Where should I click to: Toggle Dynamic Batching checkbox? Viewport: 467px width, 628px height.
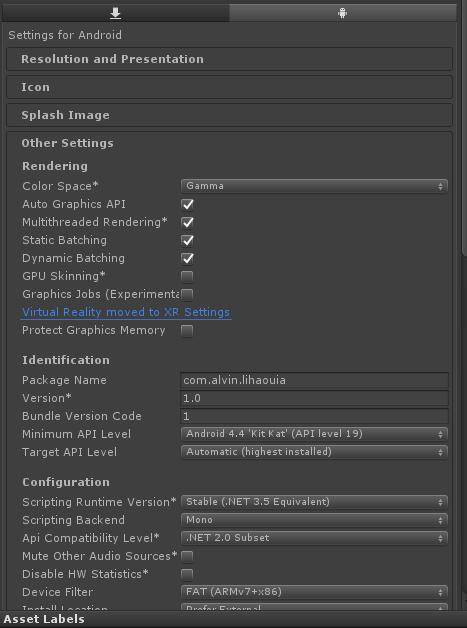tap(187, 258)
